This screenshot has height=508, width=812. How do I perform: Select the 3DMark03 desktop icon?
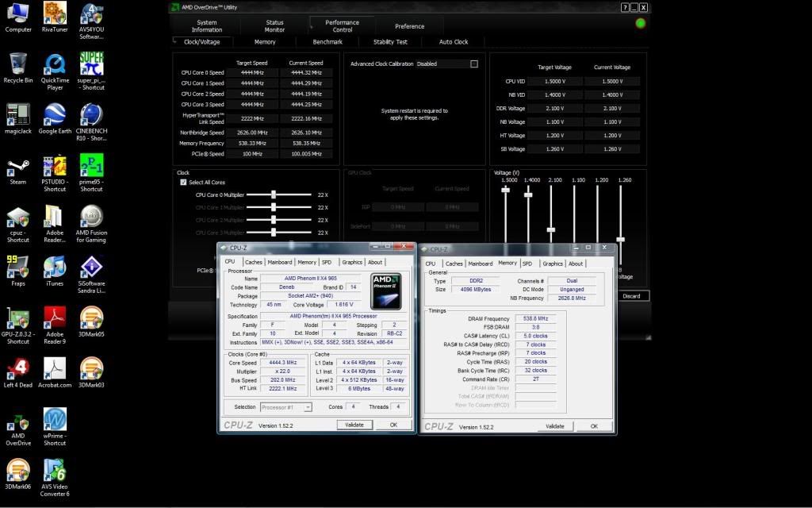pos(92,372)
